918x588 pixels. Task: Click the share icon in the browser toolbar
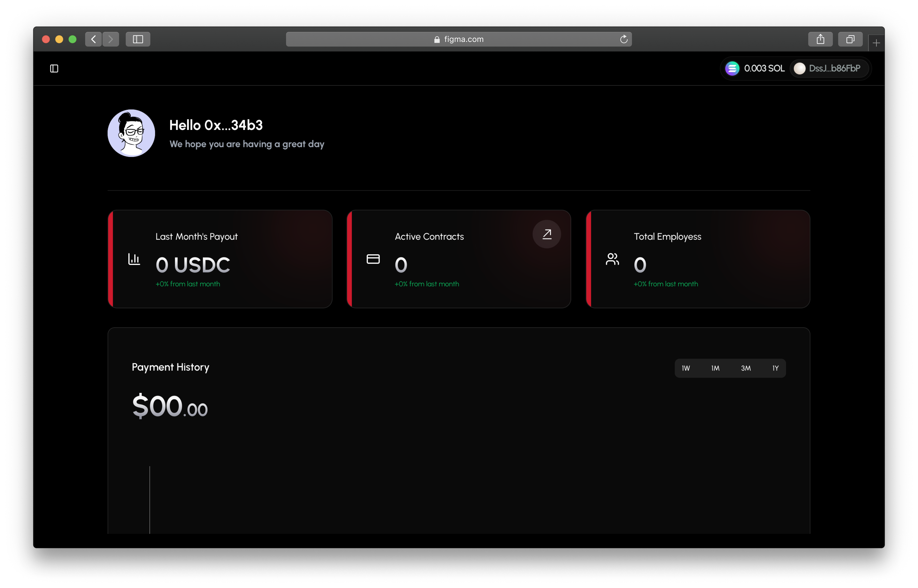point(820,39)
